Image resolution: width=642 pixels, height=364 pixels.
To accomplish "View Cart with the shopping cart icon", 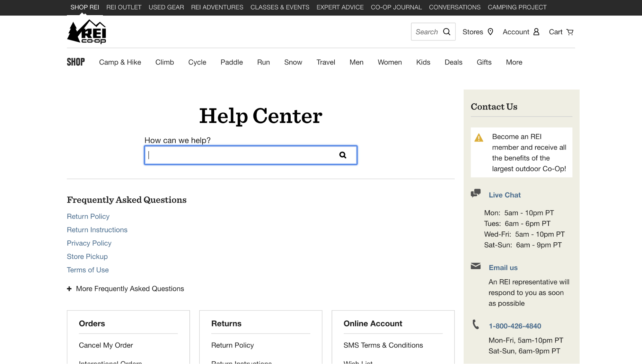I will (x=570, y=31).
